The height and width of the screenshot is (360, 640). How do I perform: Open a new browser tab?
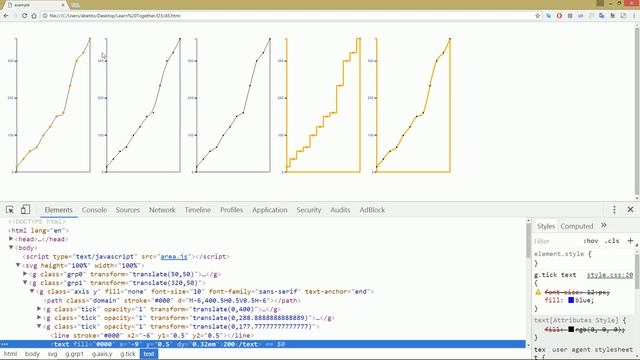click(x=75, y=5)
